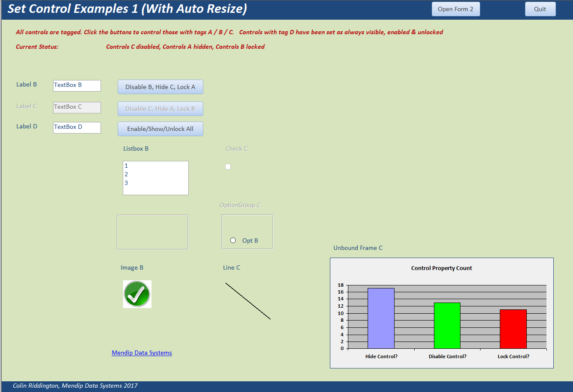Click the green checkmark Image B
The width and height of the screenshot is (573, 392).
pos(137,294)
